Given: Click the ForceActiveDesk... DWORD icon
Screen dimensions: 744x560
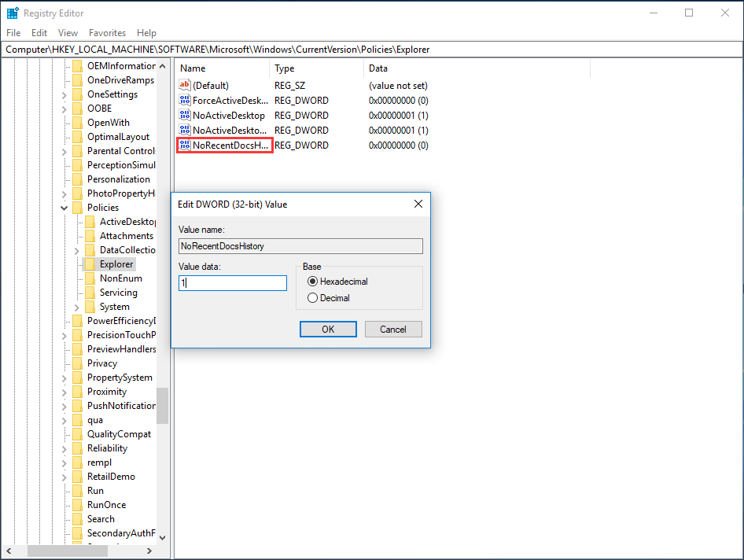Looking at the screenshot, I should (185, 100).
